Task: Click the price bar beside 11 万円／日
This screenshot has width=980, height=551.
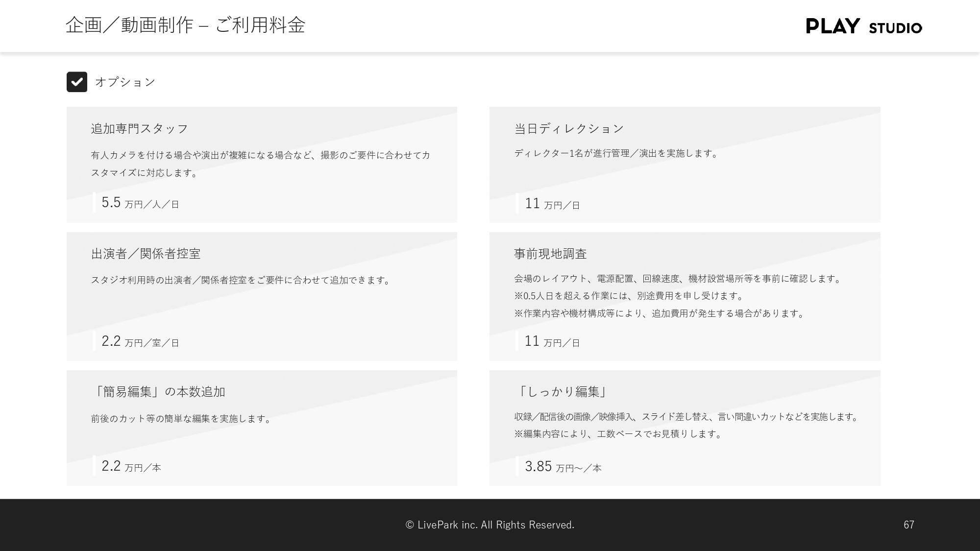Action: 518,203
